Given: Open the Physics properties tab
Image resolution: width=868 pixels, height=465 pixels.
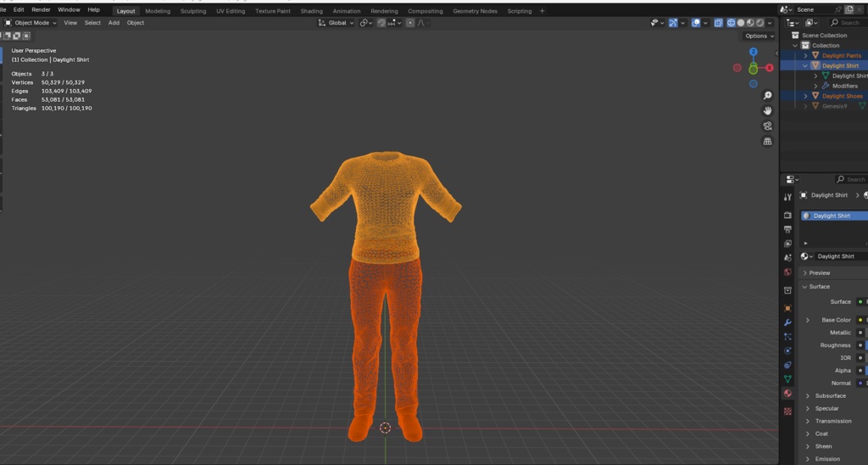Looking at the screenshot, I should coord(787,350).
